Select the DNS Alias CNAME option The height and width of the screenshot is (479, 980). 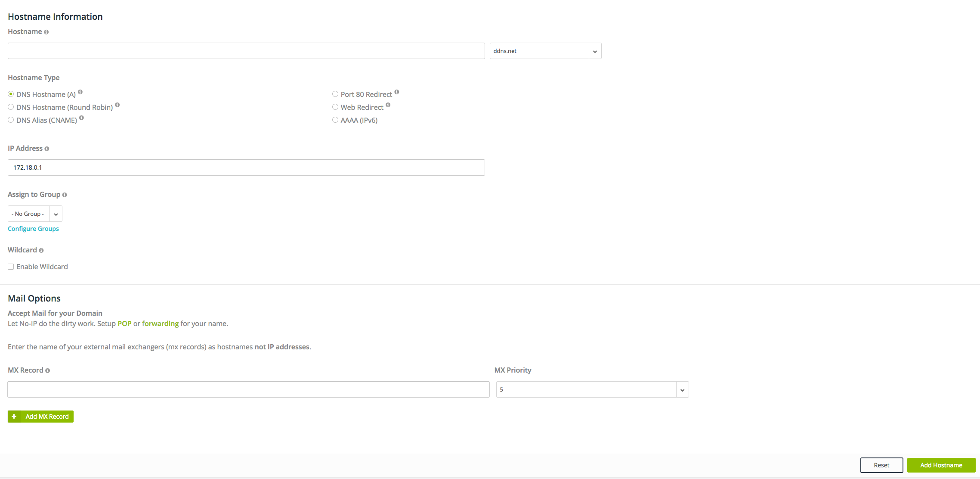(x=11, y=120)
